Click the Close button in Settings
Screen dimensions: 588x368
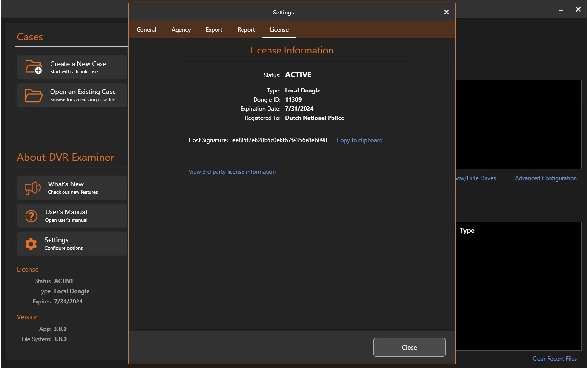coord(409,347)
